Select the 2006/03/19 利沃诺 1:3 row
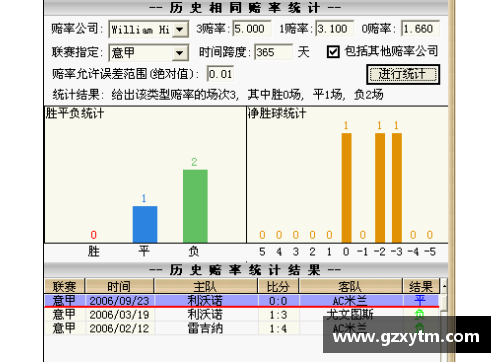This screenshot has width=500, height=362. coord(242,314)
